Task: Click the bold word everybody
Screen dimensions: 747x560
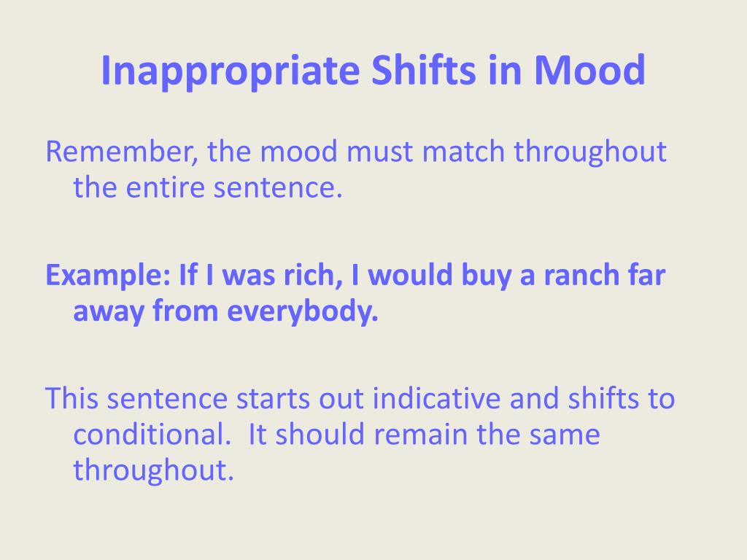Action: click(303, 312)
